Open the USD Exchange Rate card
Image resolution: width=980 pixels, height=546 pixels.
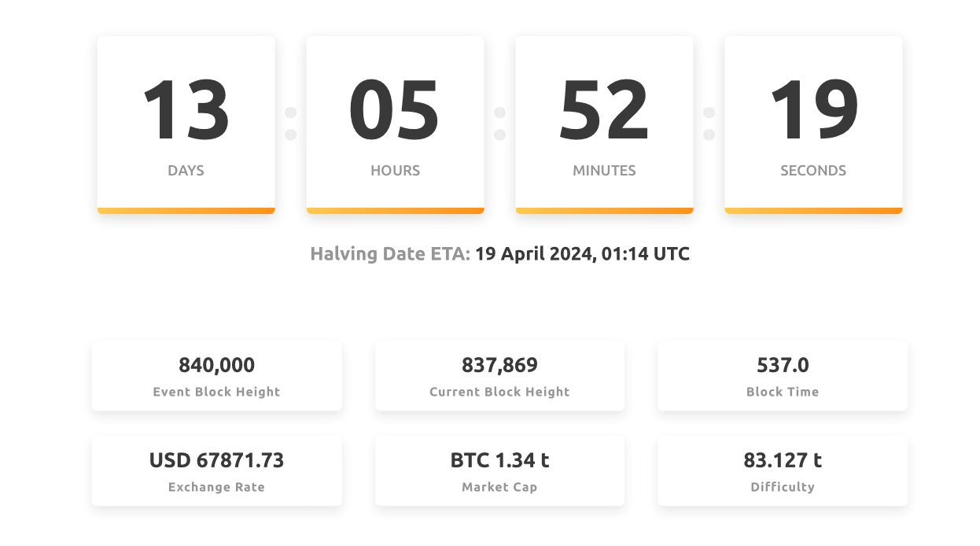(216, 471)
